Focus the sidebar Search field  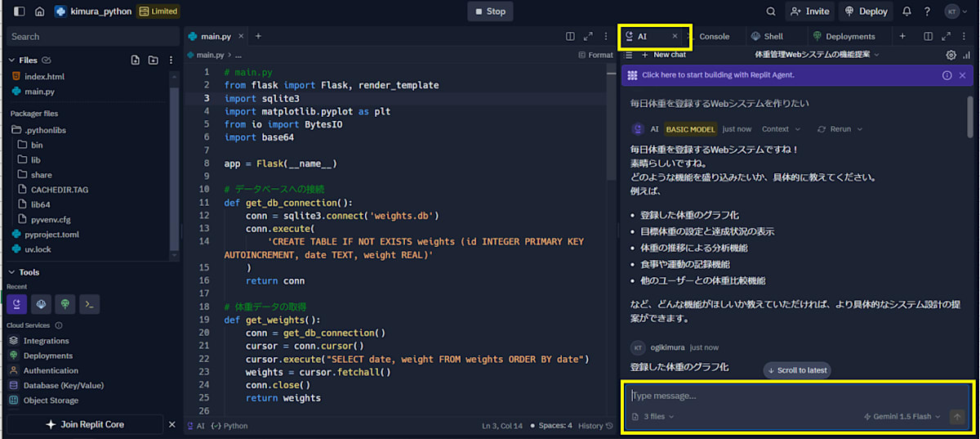tap(92, 36)
